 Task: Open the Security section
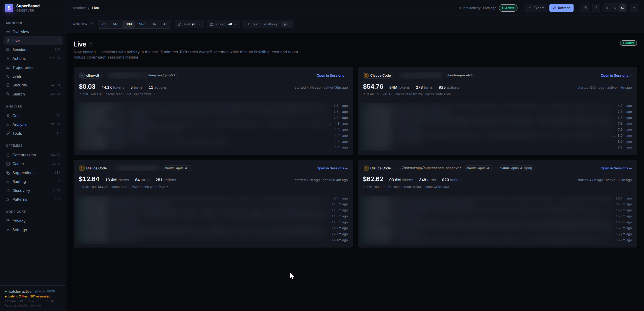33,85
